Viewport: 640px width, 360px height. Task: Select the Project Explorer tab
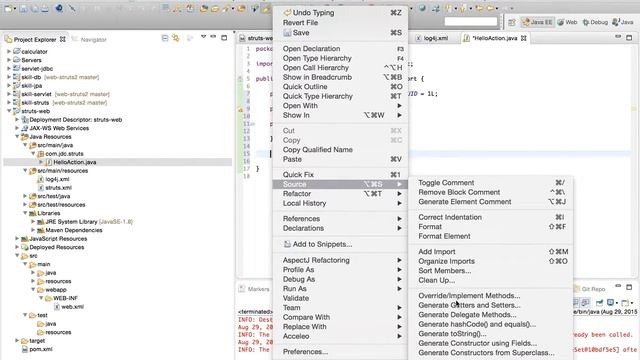coord(35,40)
